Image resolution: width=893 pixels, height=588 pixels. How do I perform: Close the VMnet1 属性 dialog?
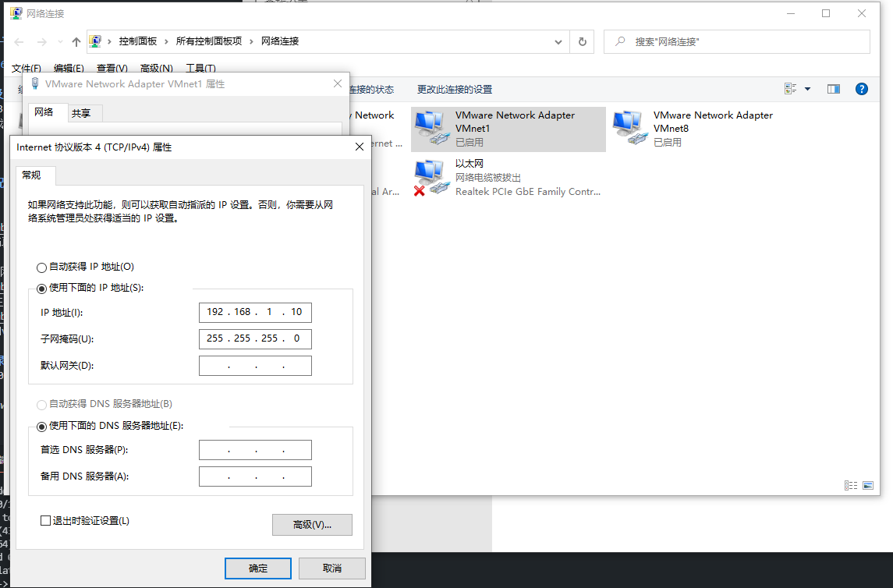[338, 83]
